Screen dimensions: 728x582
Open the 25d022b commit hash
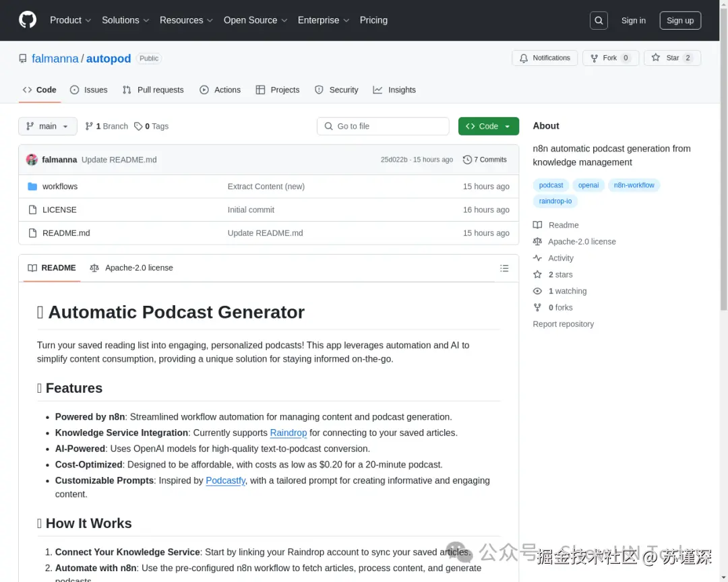click(x=394, y=160)
